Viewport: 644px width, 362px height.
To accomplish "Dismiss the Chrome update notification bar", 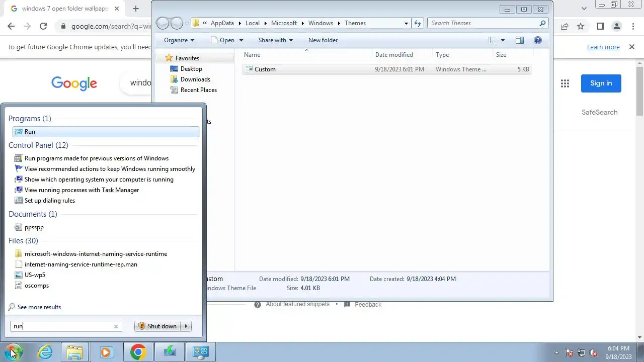I will pyautogui.click(x=632, y=47).
